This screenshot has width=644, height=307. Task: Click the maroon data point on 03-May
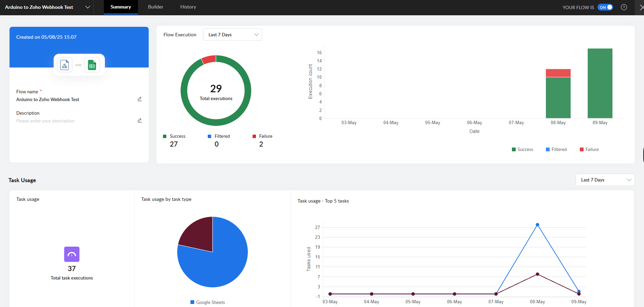[330, 294]
